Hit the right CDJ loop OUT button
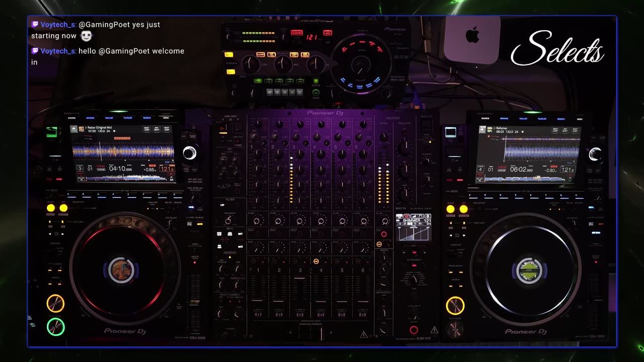644x362 pixels. 463,209
